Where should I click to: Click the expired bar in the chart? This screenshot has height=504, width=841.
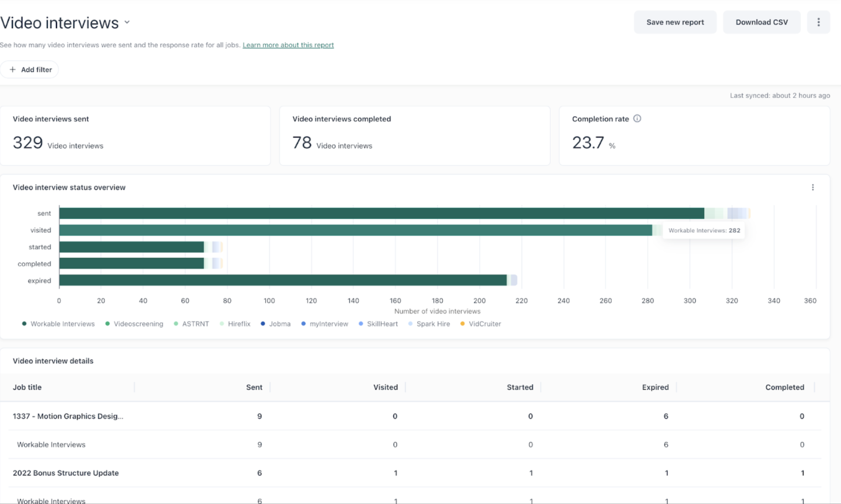(x=283, y=280)
